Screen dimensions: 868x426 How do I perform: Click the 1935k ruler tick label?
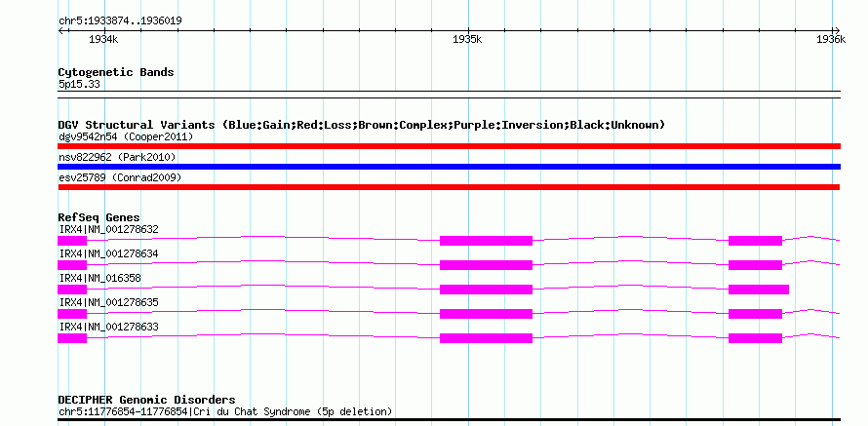coord(467,39)
